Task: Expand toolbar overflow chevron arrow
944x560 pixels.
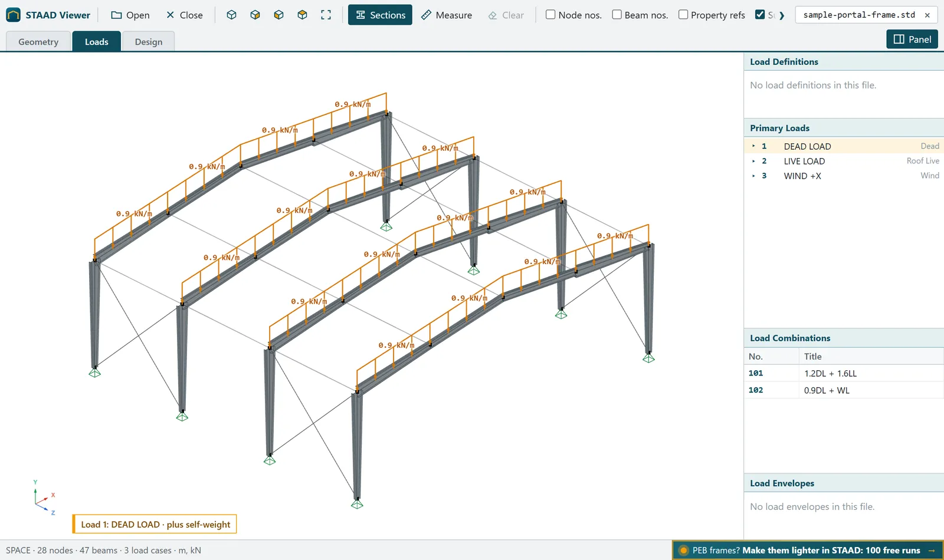Action: coord(782,15)
